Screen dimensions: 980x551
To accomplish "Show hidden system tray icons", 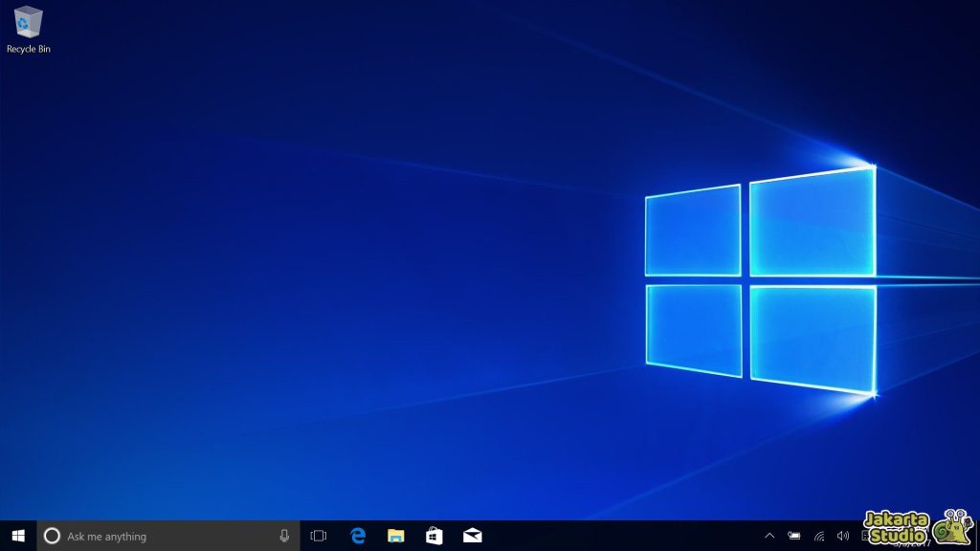I will pos(769,536).
